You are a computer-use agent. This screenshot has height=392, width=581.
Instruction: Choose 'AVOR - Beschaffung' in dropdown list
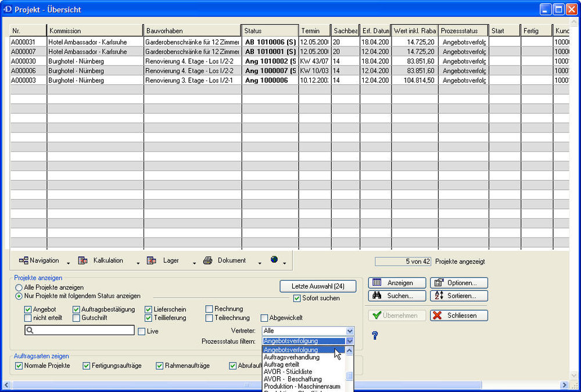point(304,379)
